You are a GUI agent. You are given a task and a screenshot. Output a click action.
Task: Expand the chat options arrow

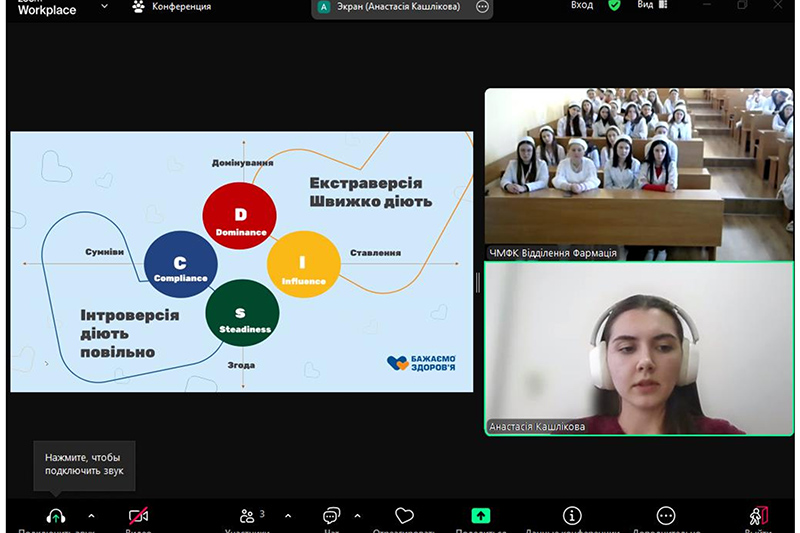pos(358,516)
